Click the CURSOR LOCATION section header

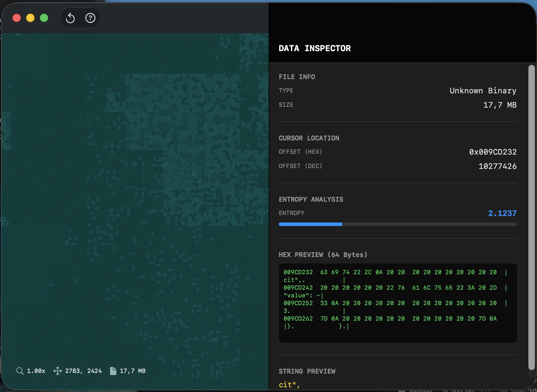click(309, 138)
